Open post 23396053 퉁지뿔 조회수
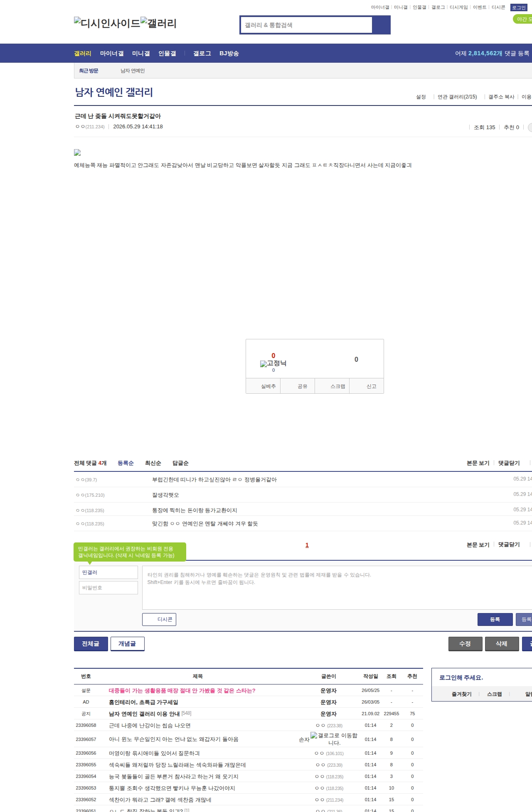Screen dimensions: 532x812 172,788
